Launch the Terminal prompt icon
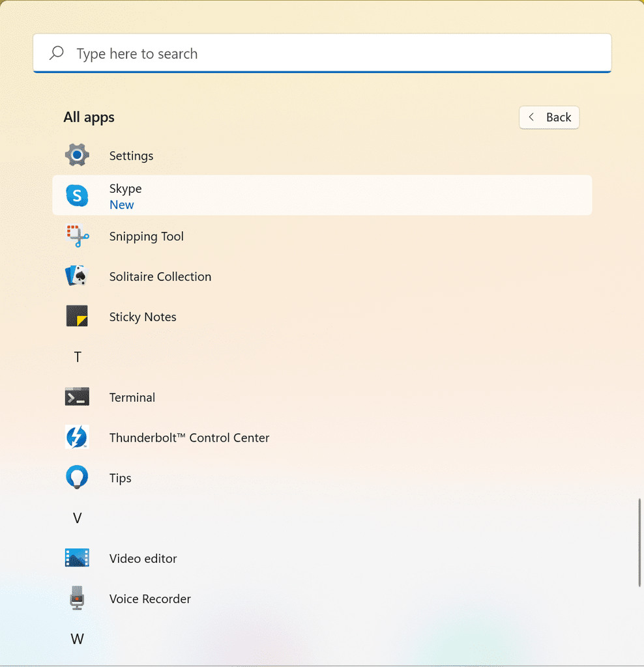 [77, 397]
